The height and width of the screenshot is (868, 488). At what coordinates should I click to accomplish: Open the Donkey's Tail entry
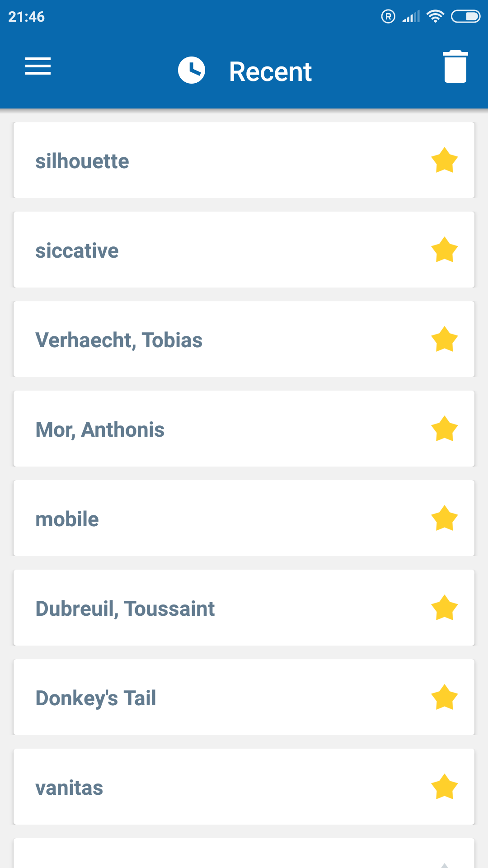tap(244, 697)
